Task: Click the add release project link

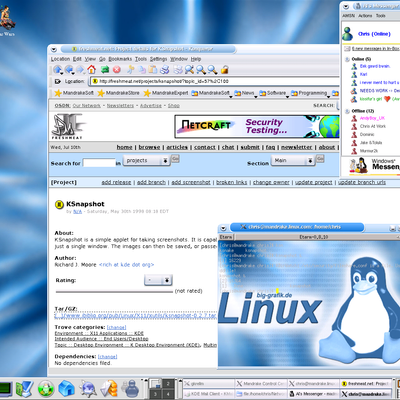Action: 116,182
